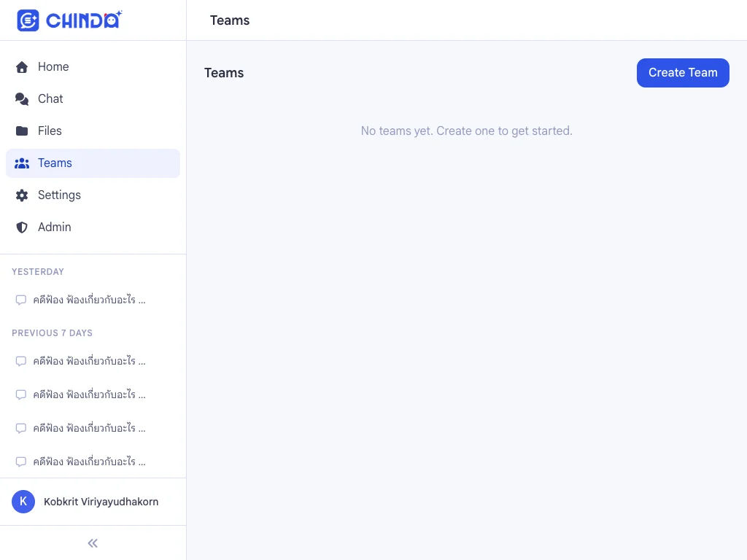747x560 pixels.
Task: Click the user avatar circle labeled K
Action: 23,502
